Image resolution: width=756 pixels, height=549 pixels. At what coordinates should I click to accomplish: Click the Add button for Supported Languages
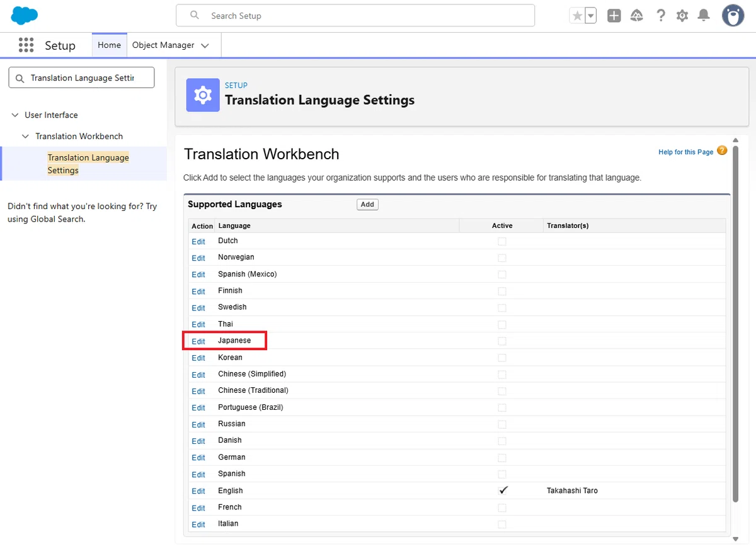click(x=367, y=204)
